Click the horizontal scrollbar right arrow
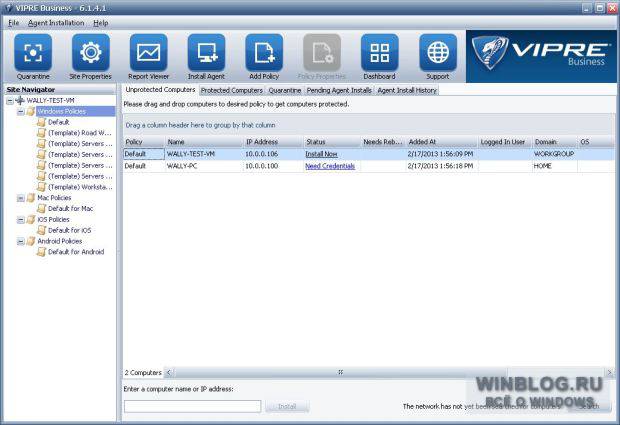This screenshot has width=620, height=425. tap(609, 372)
